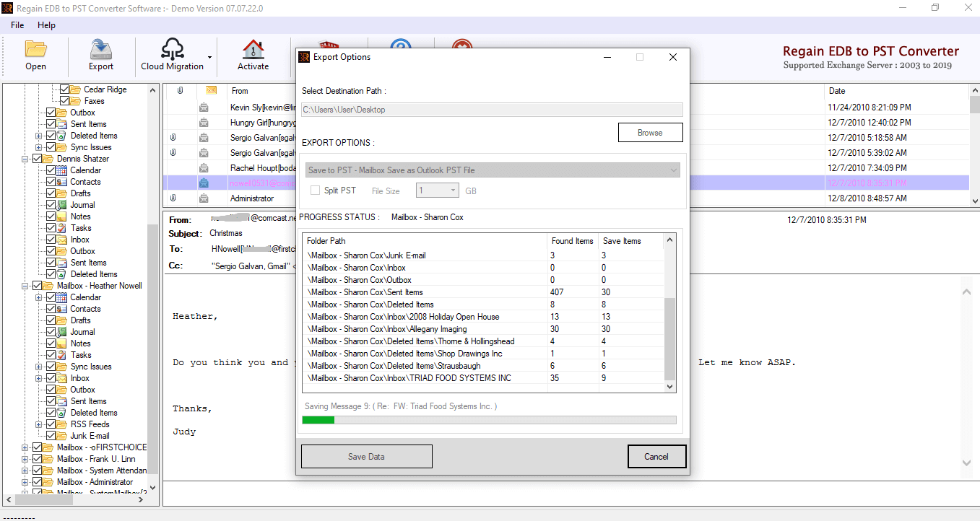Click the Calendar folder icon under Dennis Shatzer
980x521 pixels.
point(62,170)
